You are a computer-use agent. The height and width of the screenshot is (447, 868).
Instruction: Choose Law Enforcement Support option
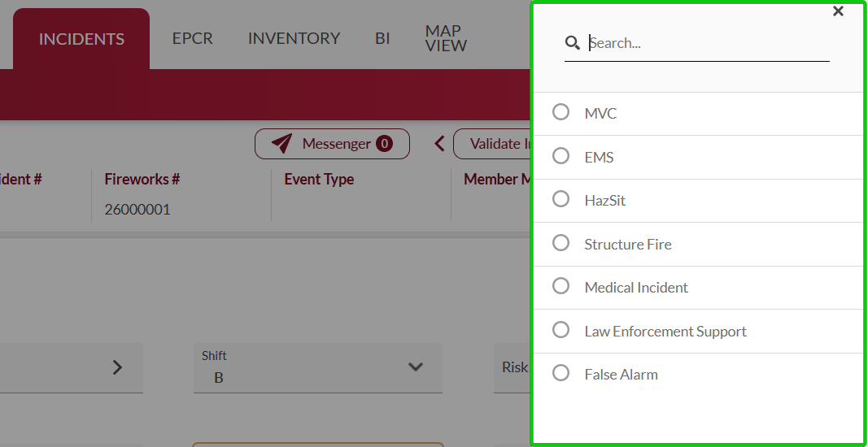pyautogui.click(x=561, y=331)
